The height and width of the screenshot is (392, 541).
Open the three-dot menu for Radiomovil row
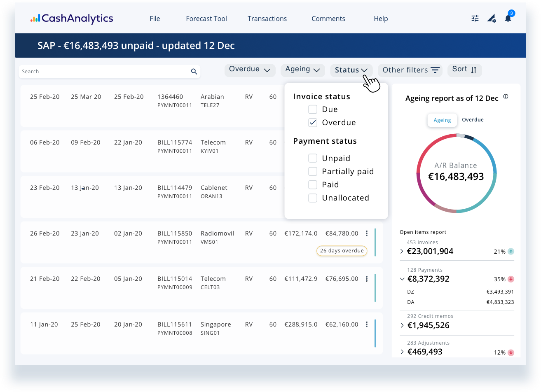(367, 233)
